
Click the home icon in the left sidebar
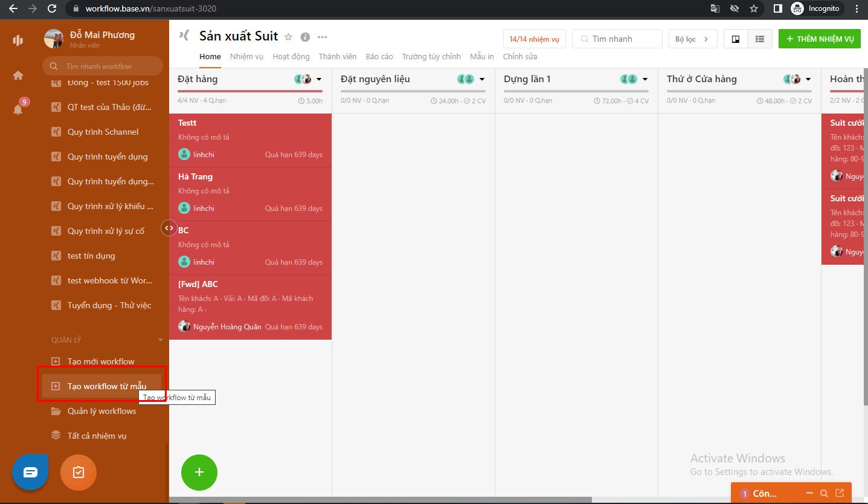tap(18, 75)
